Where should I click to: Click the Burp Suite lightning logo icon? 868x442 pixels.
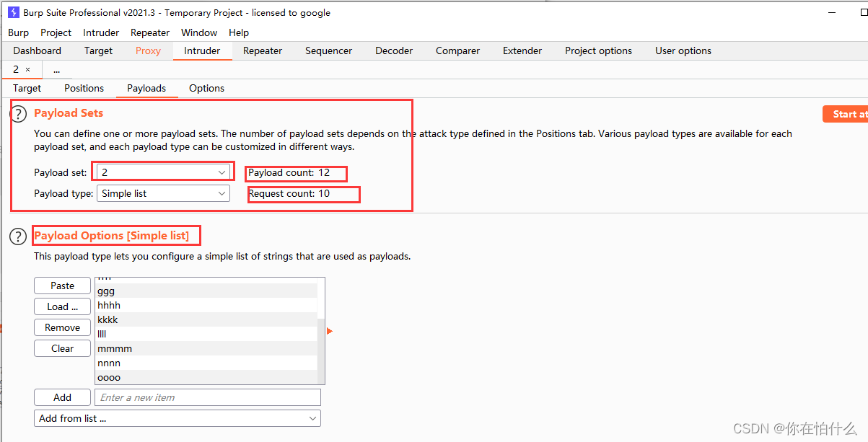(13, 12)
